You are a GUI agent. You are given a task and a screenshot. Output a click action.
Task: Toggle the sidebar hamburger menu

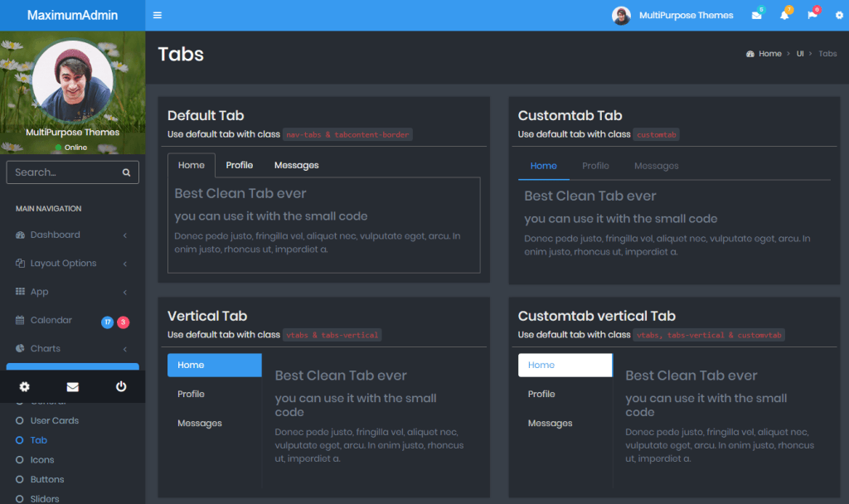pyautogui.click(x=158, y=15)
